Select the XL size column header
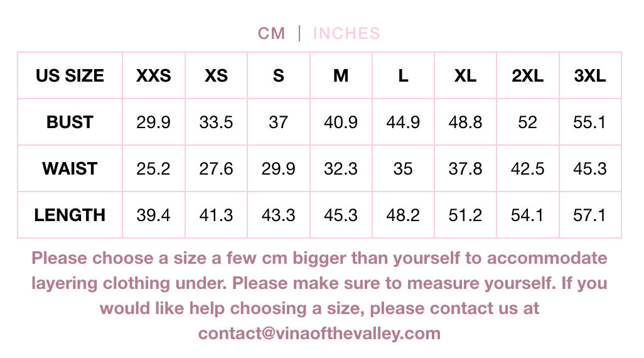 465,75
